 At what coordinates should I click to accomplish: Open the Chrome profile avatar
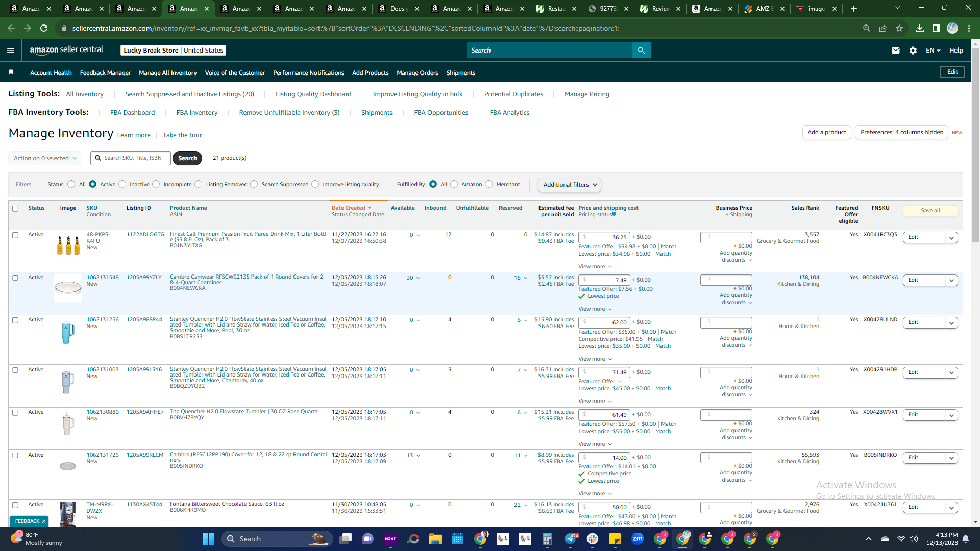[x=952, y=28]
